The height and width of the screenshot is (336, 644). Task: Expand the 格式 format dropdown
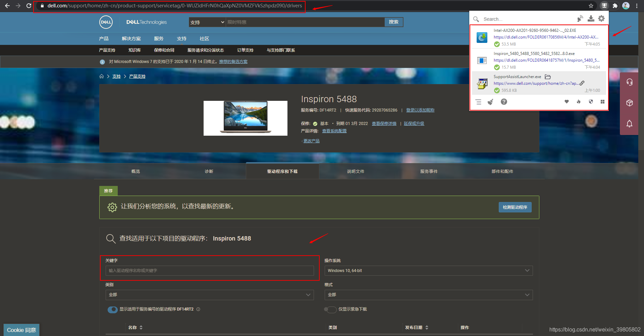pyautogui.click(x=429, y=295)
